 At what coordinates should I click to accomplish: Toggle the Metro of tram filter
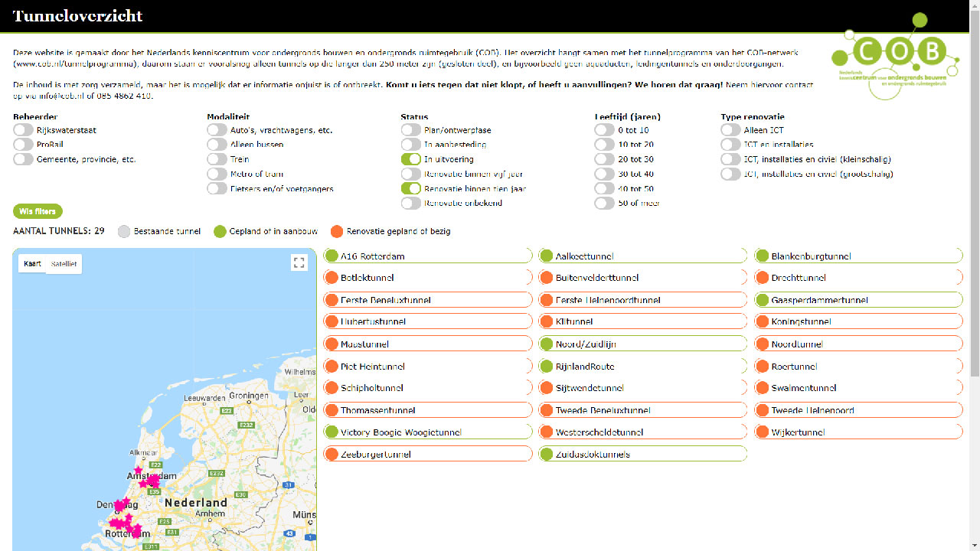[217, 174]
